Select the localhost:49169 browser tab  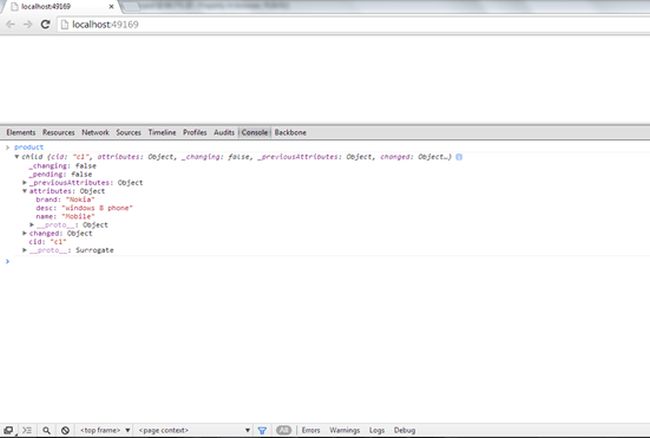click(60, 7)
